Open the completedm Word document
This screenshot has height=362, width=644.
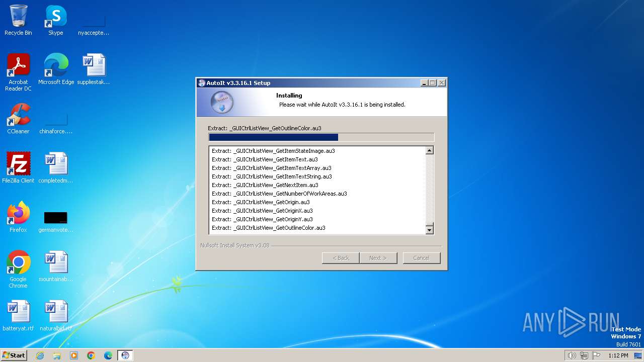click(56, 167)
